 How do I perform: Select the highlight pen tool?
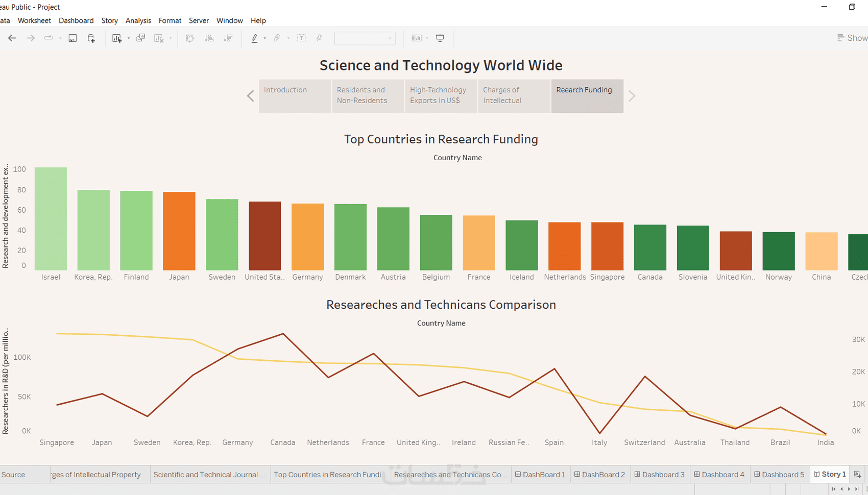coord(254,38)
